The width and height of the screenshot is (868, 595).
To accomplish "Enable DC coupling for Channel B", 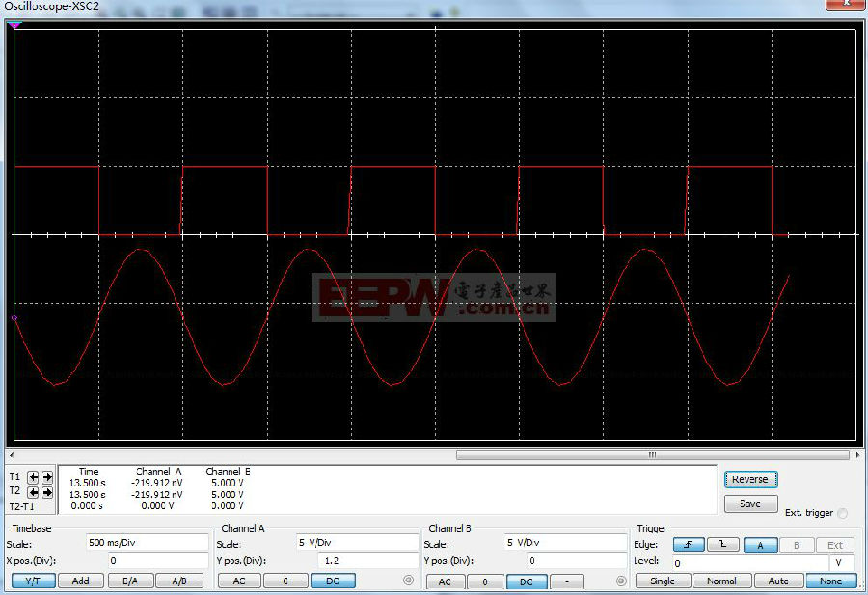I will pyautogui.click(x=527, y=581).
